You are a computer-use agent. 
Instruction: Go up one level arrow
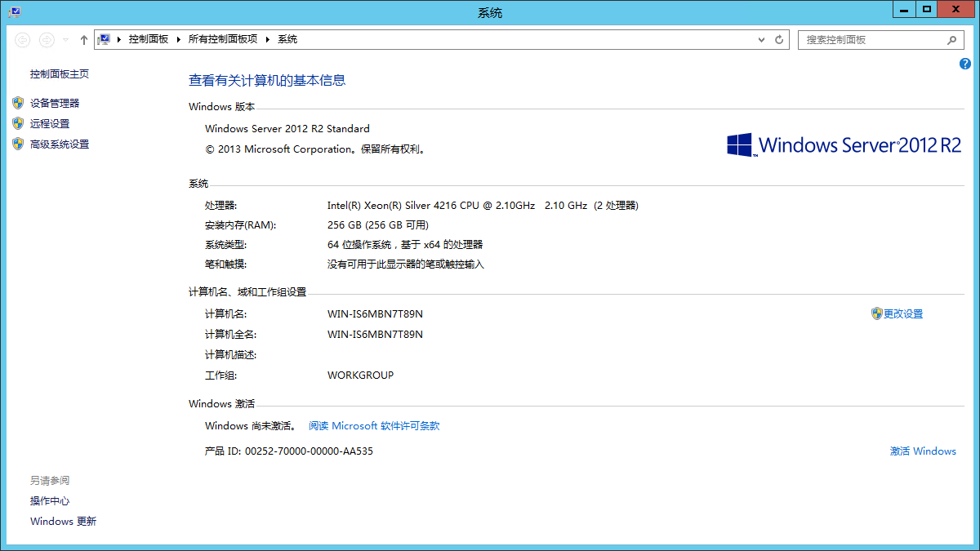click(83, 39)
